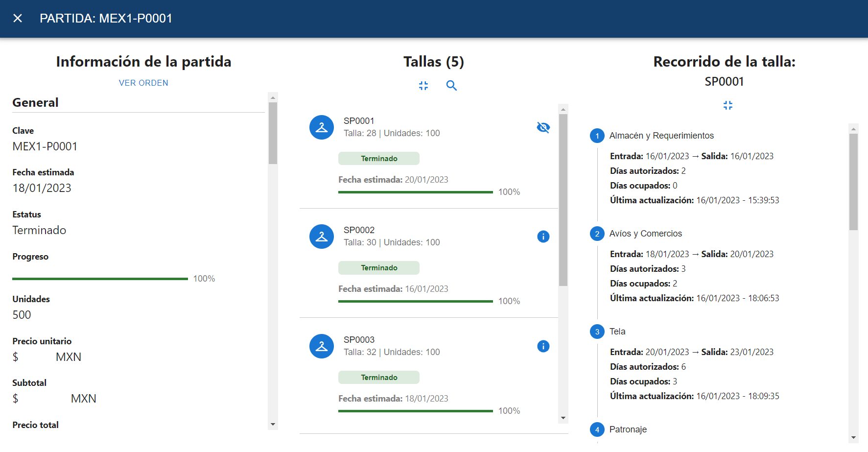Open the VER ORDEN link

(x=143, y=83)
